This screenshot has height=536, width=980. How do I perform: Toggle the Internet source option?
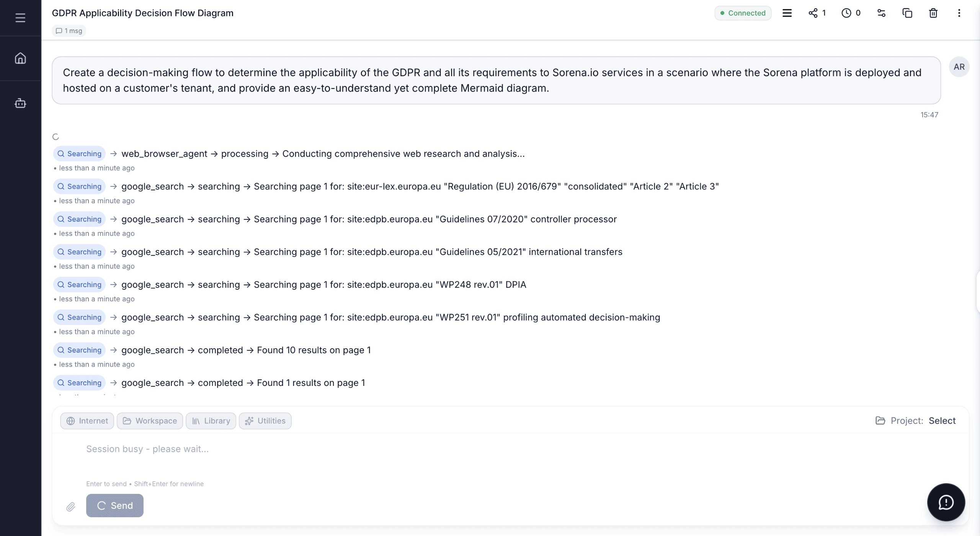(x=87, y=421)
